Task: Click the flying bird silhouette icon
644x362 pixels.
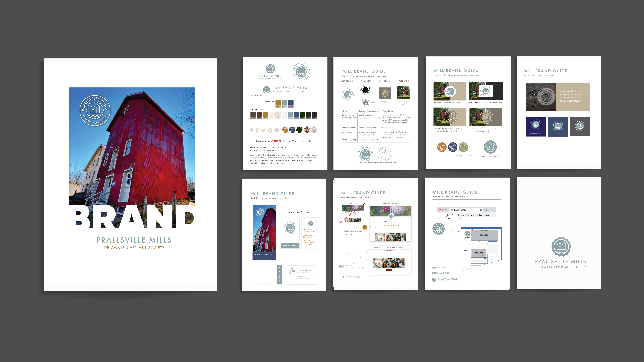Action: point(263,130)
